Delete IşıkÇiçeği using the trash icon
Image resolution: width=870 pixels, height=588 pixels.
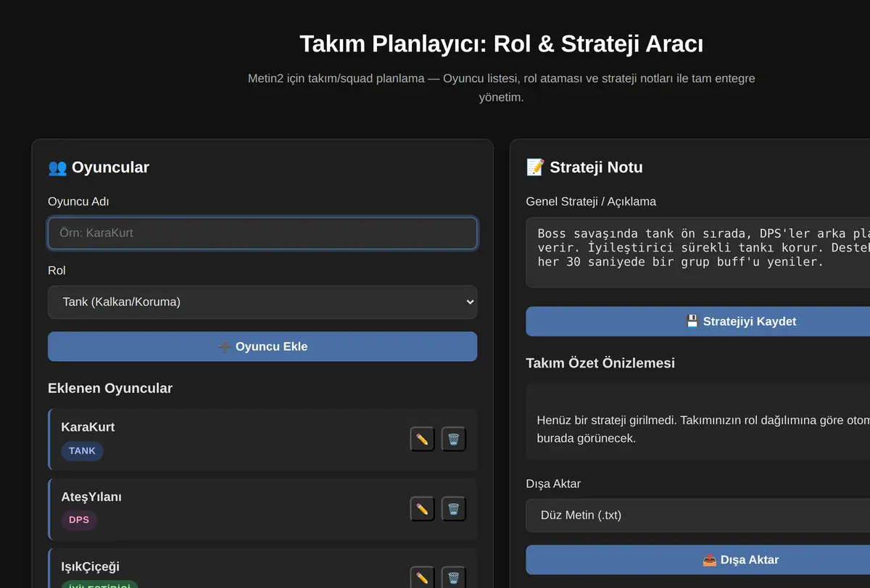[454, 578]
